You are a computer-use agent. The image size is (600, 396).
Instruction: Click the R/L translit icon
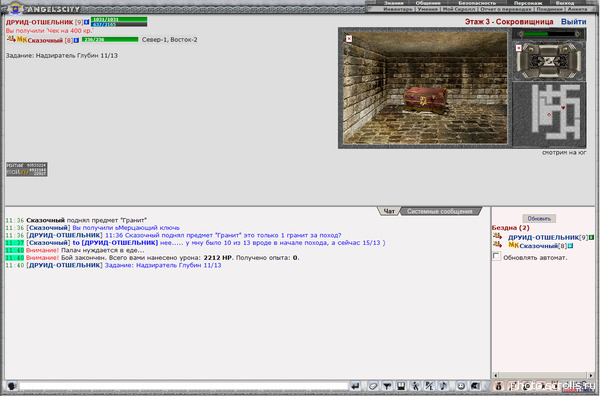[x=429, y=386]
